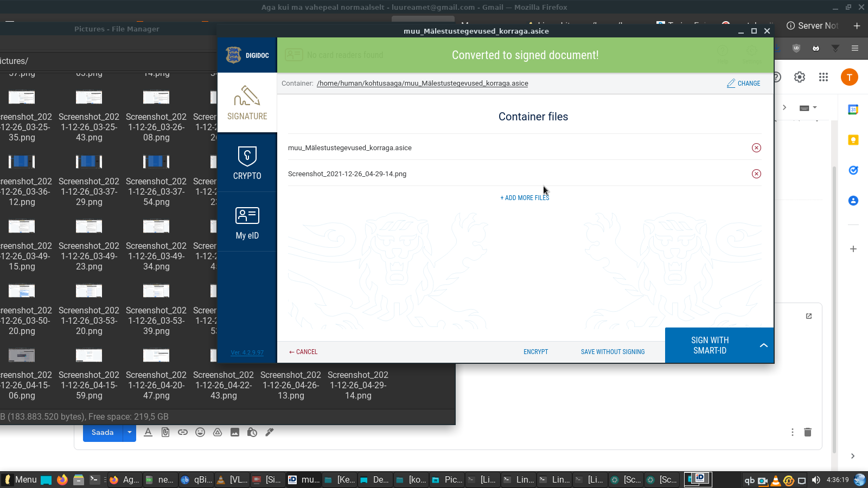Expand the signing method chevron menu

point(764,345)
